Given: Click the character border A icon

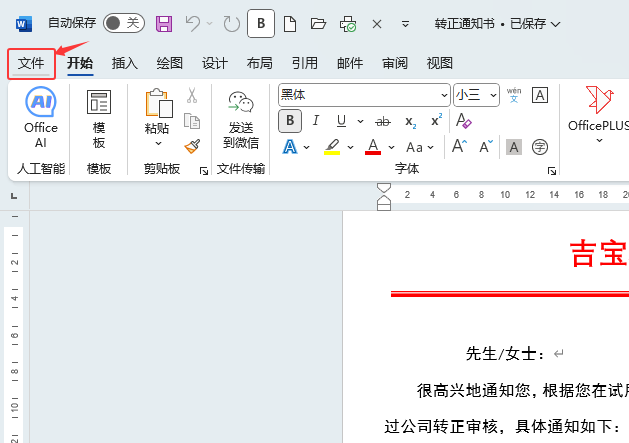Looking at the screenshot, I should [x=540, y=96].
